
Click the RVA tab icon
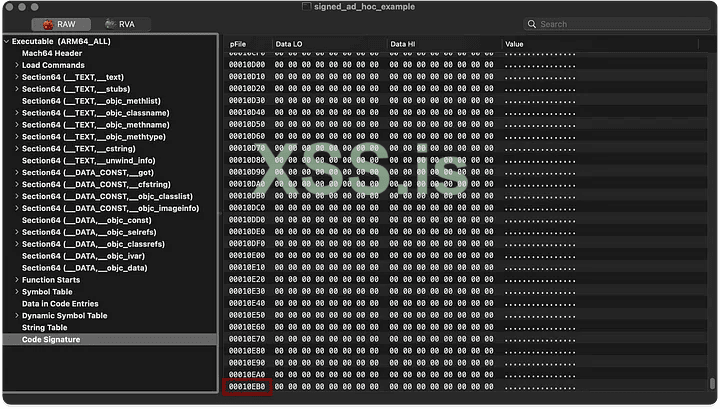(x=110, y=24)
